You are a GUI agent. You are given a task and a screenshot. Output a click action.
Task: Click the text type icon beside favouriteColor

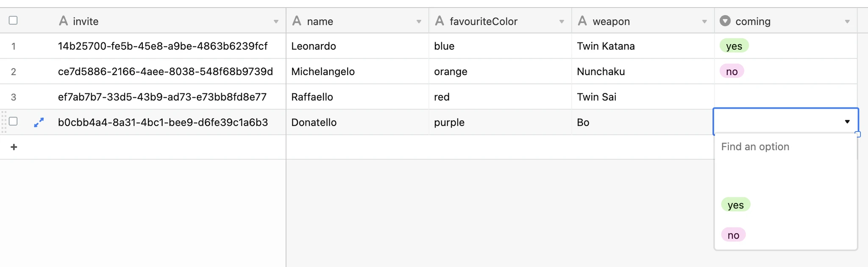[x=440, y=21]
